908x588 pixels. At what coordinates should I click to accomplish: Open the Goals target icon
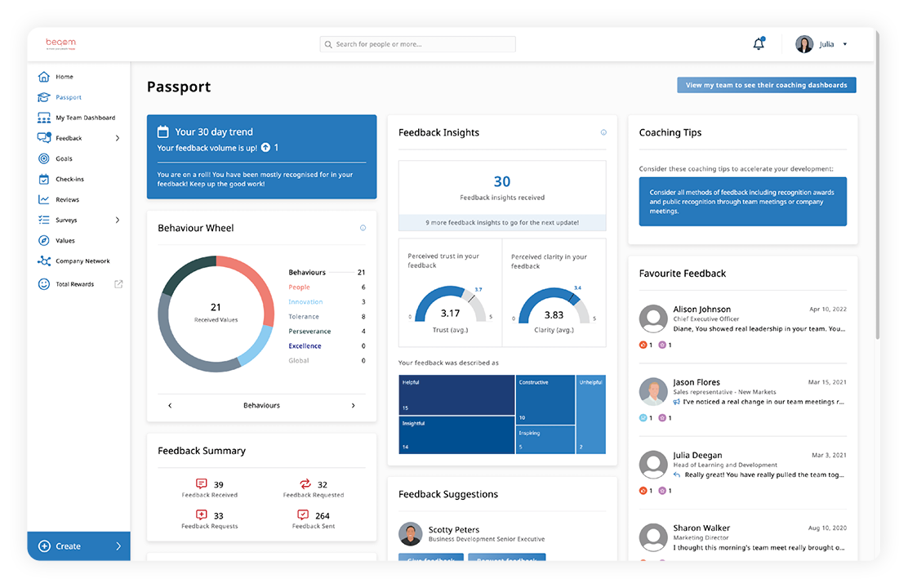click(43, 158)
